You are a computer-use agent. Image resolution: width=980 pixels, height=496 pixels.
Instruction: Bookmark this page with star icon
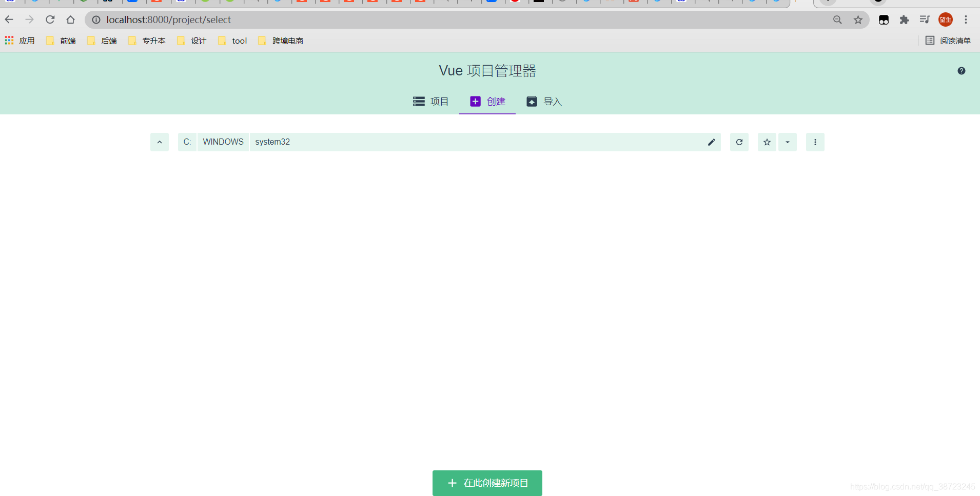858,19
